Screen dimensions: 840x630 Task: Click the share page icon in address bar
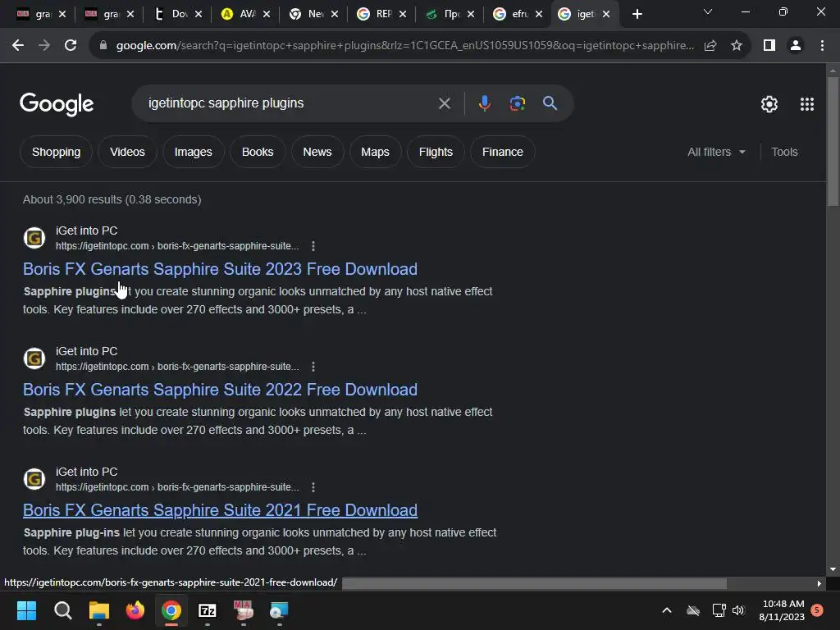coord(710,46)
